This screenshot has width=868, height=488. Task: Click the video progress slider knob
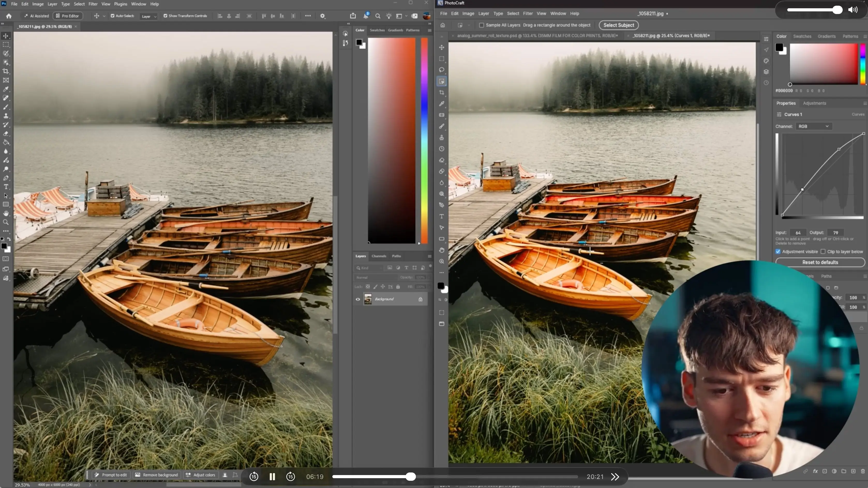point(410,477)
